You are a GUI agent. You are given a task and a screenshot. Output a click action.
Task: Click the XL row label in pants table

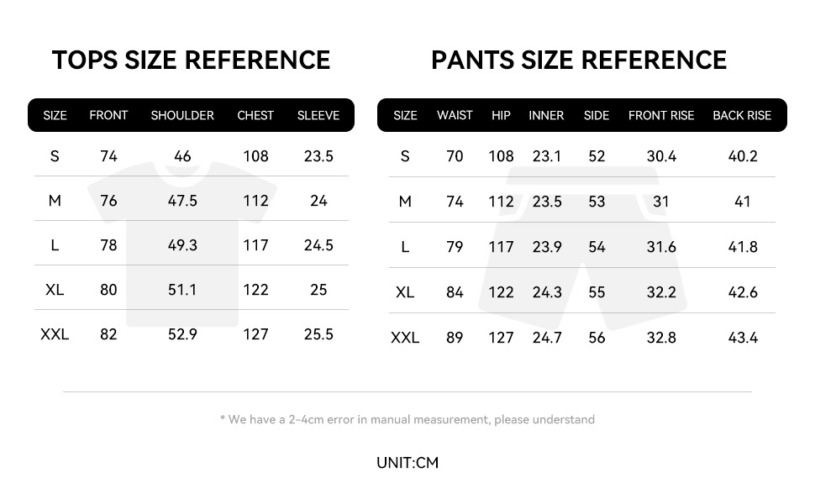point(405,292)
